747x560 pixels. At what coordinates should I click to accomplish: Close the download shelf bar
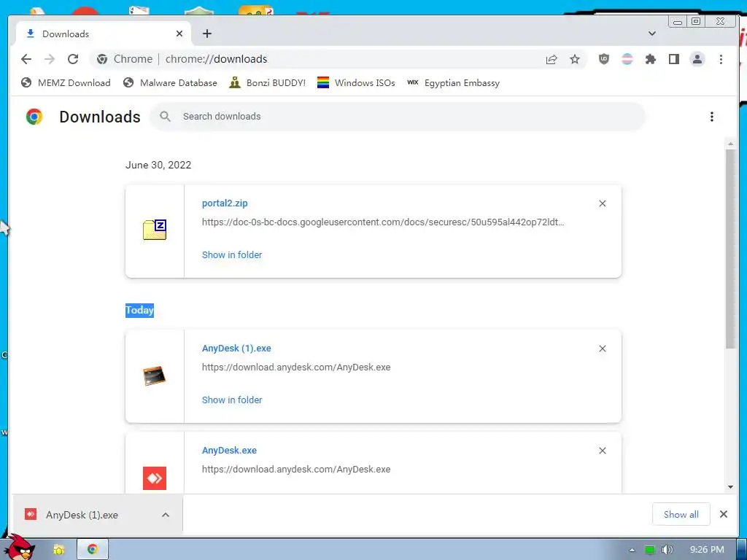(x=723, y=514)
